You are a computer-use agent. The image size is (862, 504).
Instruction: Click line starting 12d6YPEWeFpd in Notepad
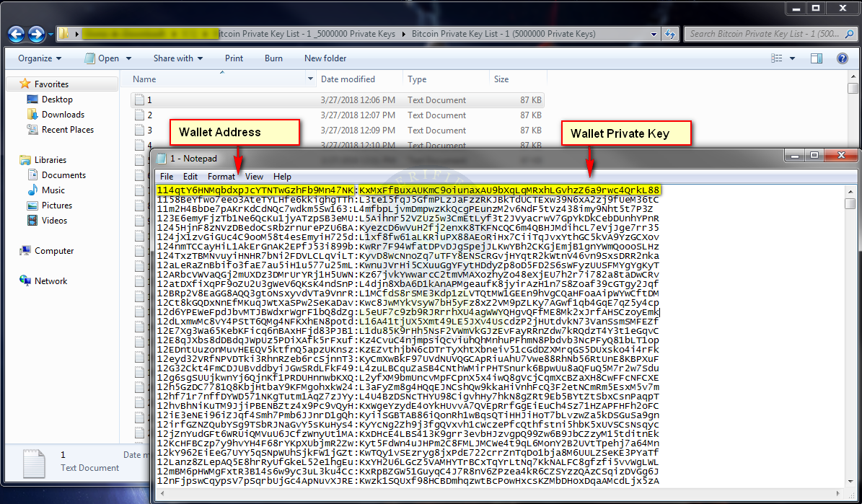408,312
